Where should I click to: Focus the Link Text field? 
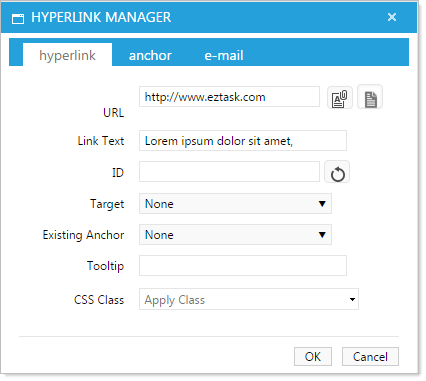tap(243, 141)
